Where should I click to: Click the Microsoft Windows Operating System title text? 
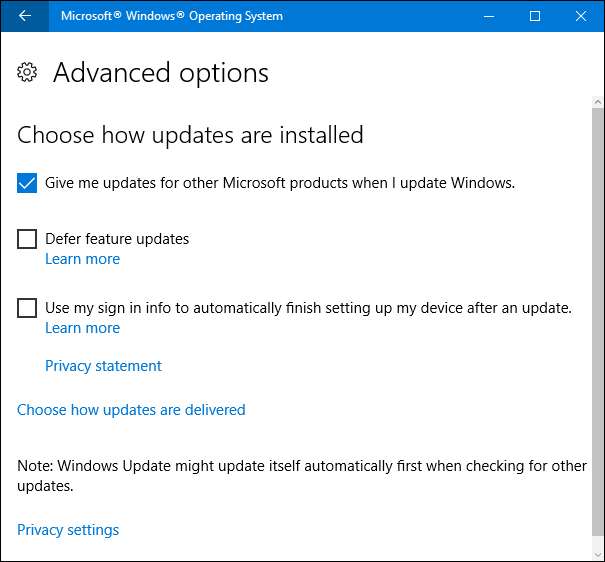172,16
